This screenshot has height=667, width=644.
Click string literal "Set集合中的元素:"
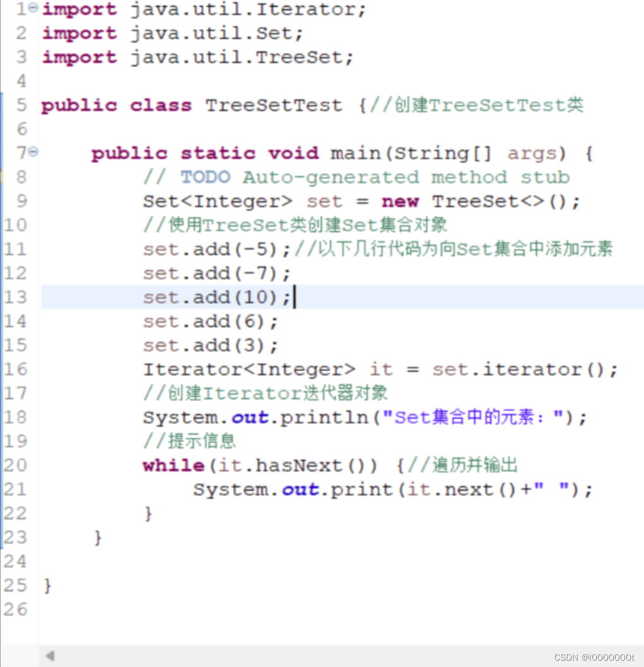473,417
